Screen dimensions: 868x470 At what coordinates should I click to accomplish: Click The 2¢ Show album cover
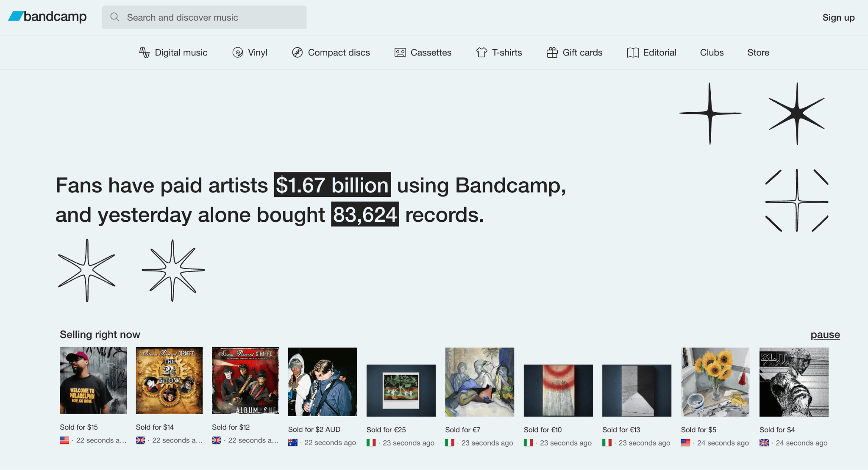click(x=169, y=380)
